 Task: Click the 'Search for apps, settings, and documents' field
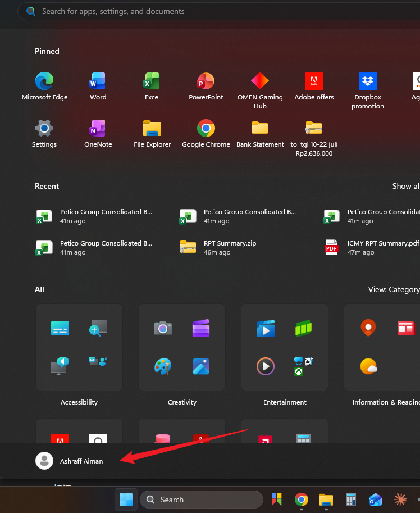click(218, 11)
